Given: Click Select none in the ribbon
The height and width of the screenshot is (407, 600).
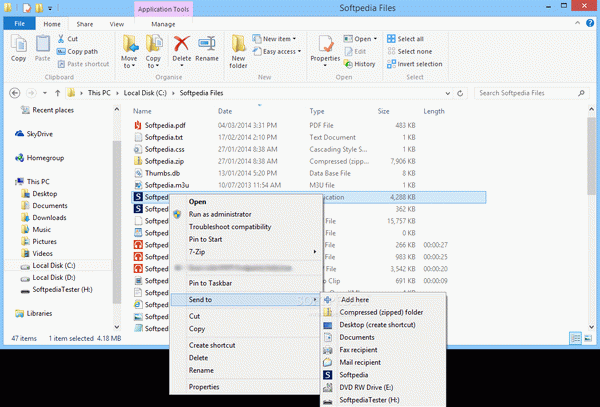Looking at the screenshot, I should click(x=409, y=51).
